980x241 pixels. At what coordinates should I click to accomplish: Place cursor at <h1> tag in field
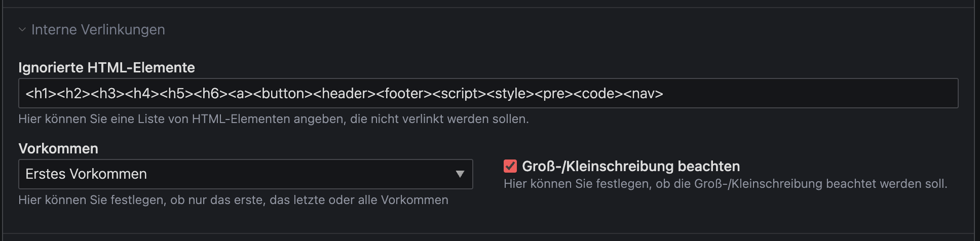click(41, 94)
